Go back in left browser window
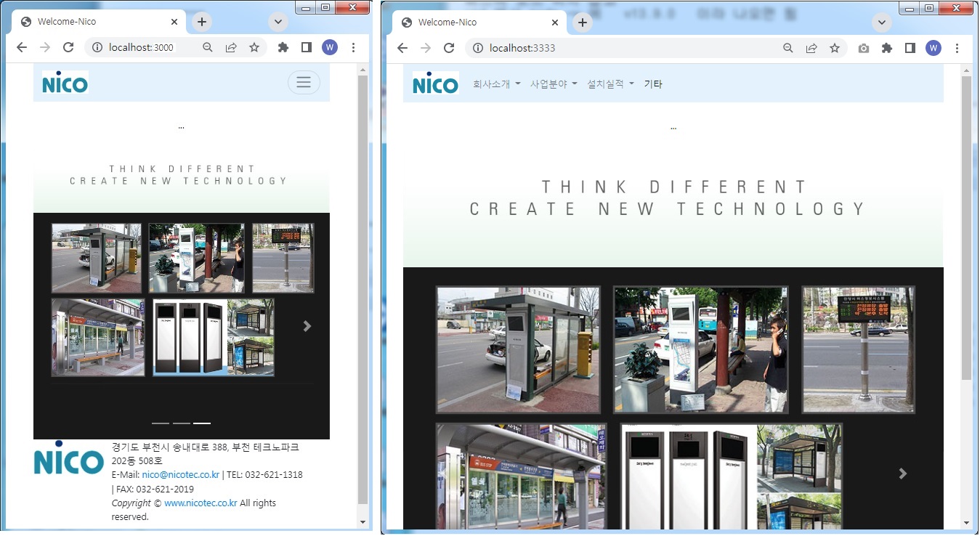This screenshot has height=536, width=980. tap(22, 47)
